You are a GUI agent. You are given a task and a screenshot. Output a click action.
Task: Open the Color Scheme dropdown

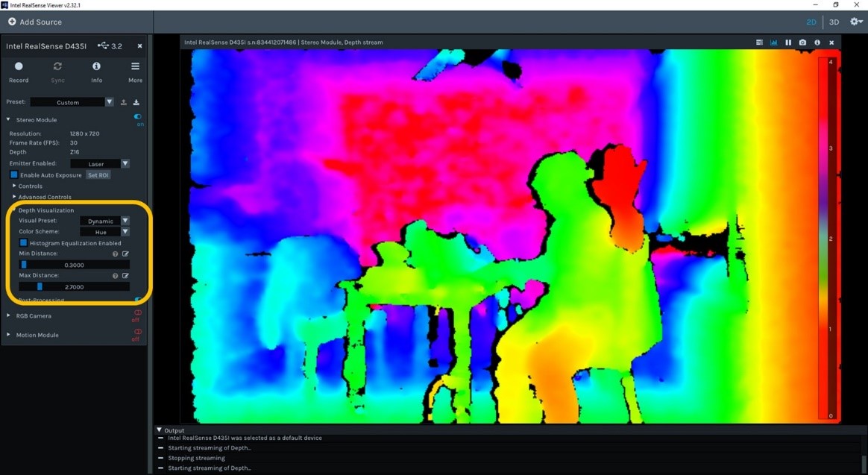[104, 232]
